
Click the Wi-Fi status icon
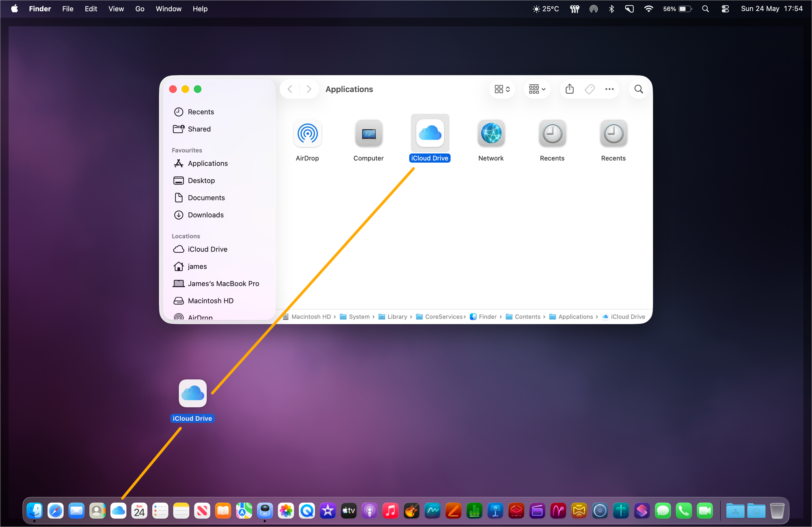tap(649, 9)
